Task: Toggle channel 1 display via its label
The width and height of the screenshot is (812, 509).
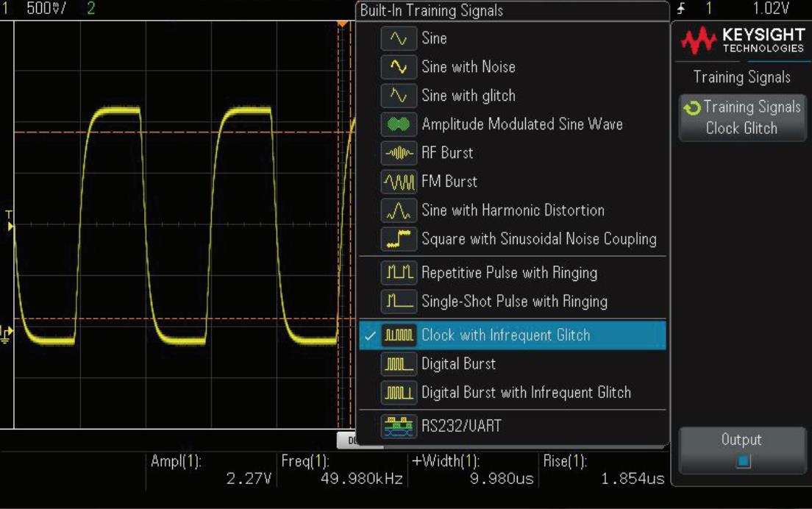Action: 4,7
